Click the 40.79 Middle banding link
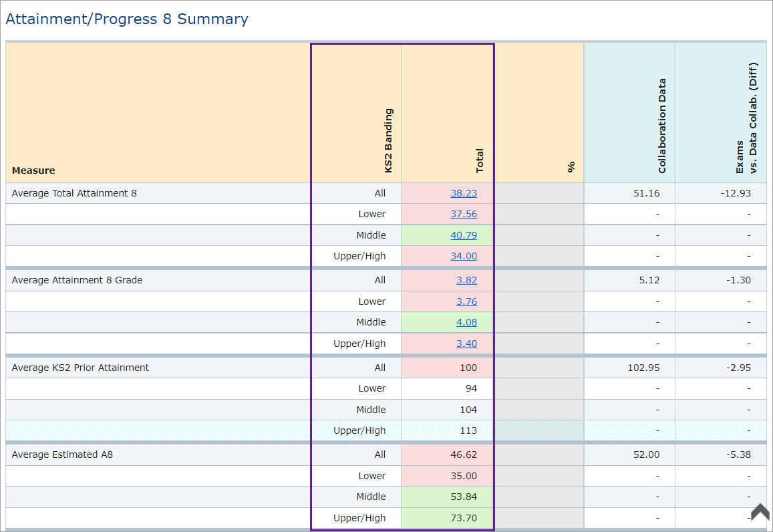Screen dimensions: 773x532 click(463, 235)
